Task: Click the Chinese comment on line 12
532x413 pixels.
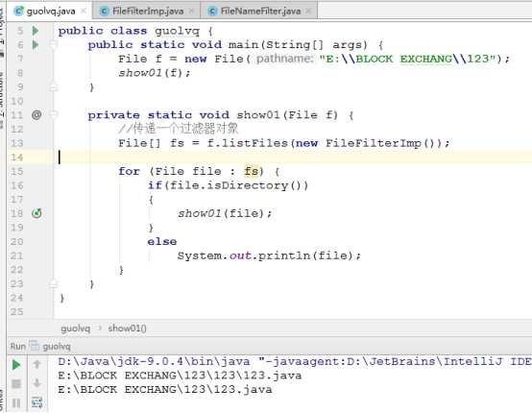Action: point(178,129)
